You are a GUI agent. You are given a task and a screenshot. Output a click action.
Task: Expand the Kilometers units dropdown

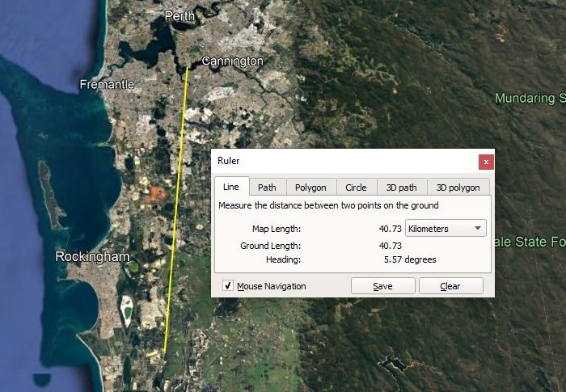pyautogui.click(x=446, y=229)
